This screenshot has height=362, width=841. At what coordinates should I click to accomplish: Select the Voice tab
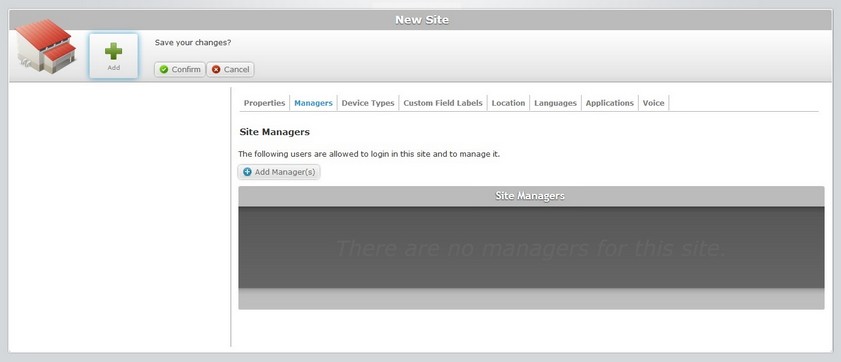tap(653, 103)
